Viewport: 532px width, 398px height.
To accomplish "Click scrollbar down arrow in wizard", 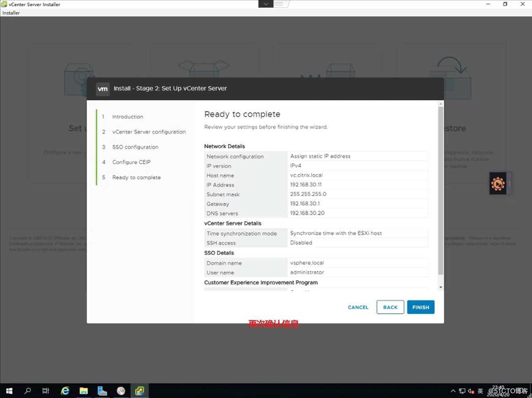I will 441,287.
